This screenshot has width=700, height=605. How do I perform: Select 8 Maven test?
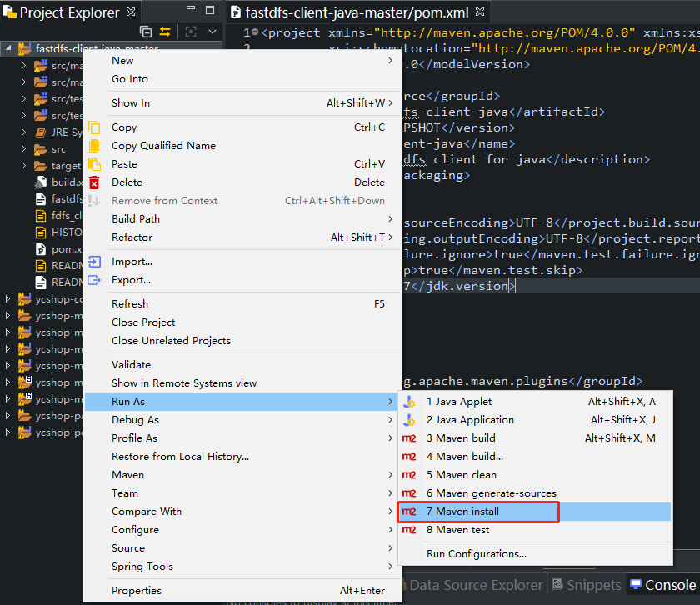pyautogui.click(x=535, y=530)
